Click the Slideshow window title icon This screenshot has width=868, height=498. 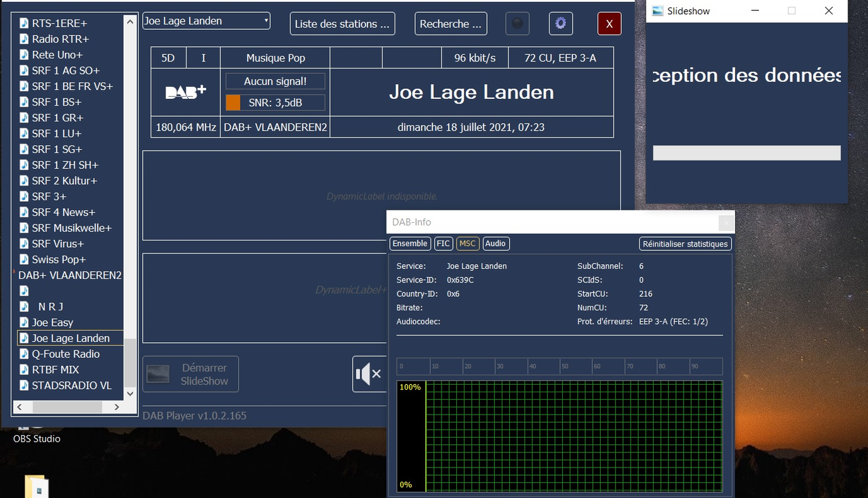click(x=657, y=11)
